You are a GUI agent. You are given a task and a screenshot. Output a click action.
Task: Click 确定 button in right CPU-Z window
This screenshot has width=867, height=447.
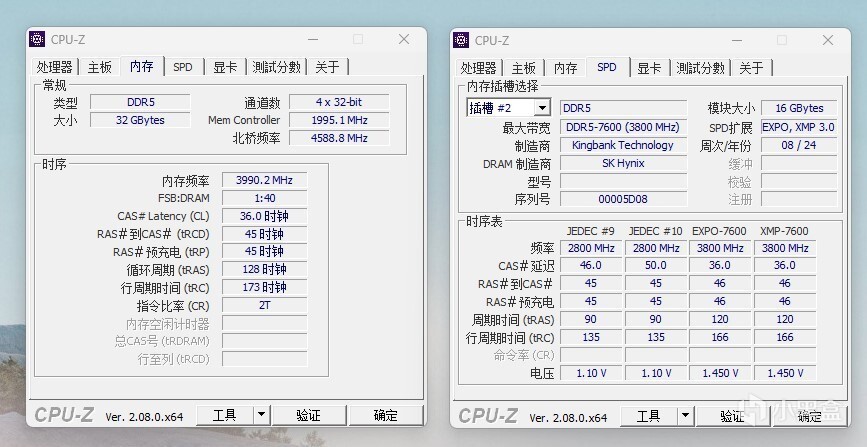pyautogui.click(x=810, y=416)
